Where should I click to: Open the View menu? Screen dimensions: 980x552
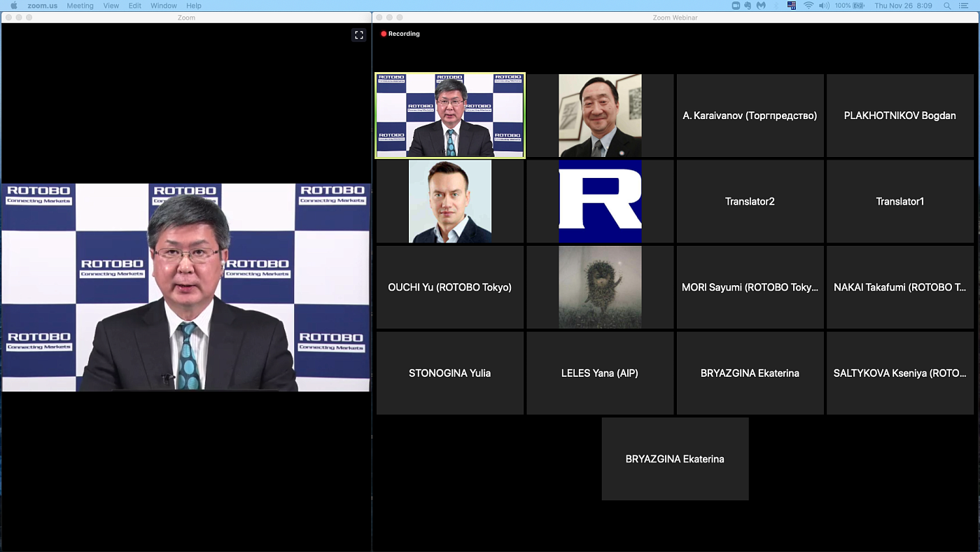click(111, 6)
